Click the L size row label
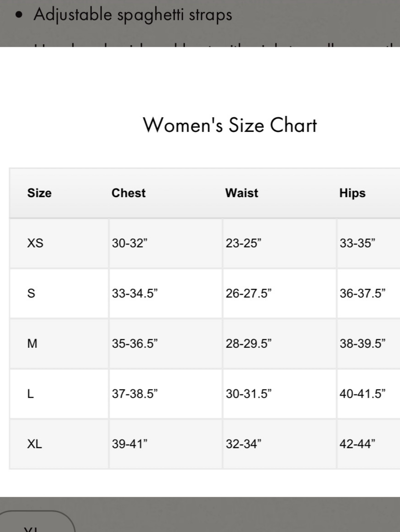Screen dimensions: 400x532 click(x=30, y=393)
